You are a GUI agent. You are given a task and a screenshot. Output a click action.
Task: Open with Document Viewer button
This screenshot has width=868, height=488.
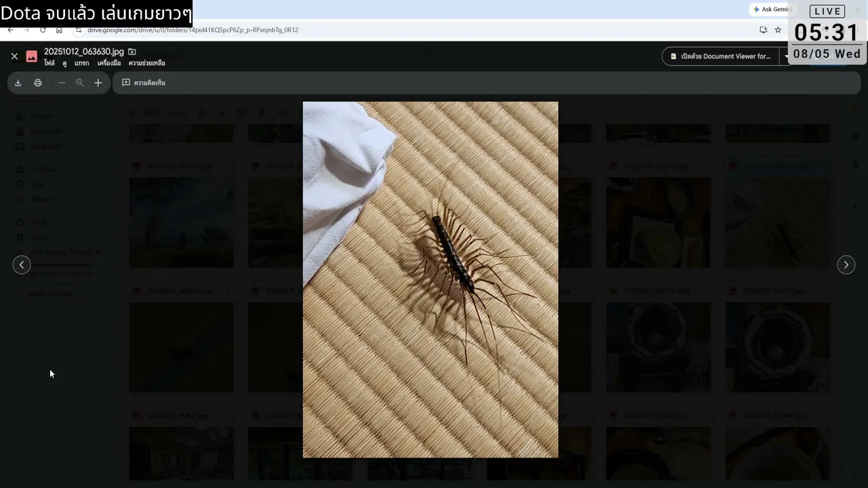(721, 56)
